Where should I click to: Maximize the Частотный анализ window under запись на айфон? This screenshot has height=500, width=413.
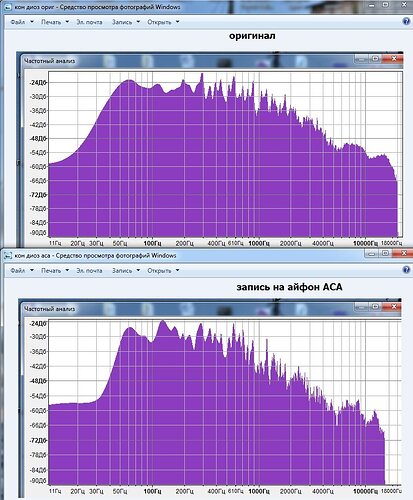375,307
